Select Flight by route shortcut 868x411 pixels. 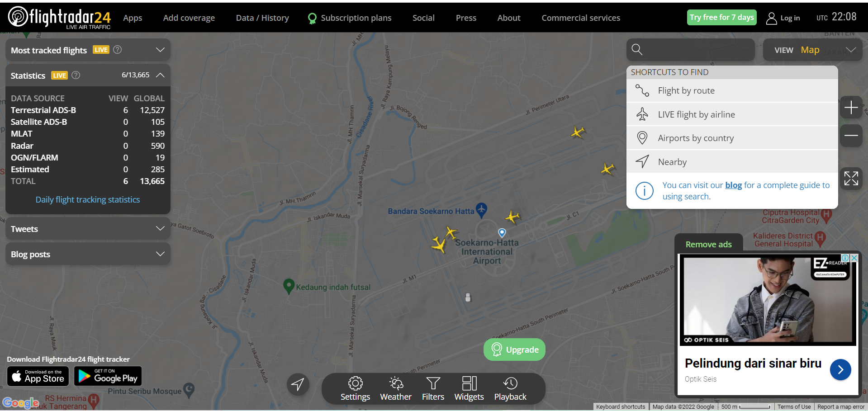coord(686,90)
